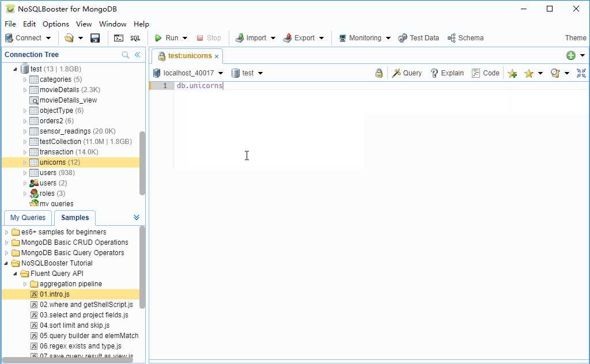Switch to the Samples tab
590x364 pixels.
pyautogui.click(x=75, y=218)
